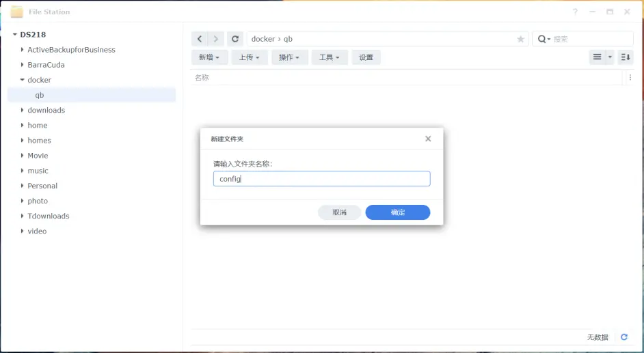Cancel with the 取消 button
Screen dimensions: 644x353
[339, 212]
